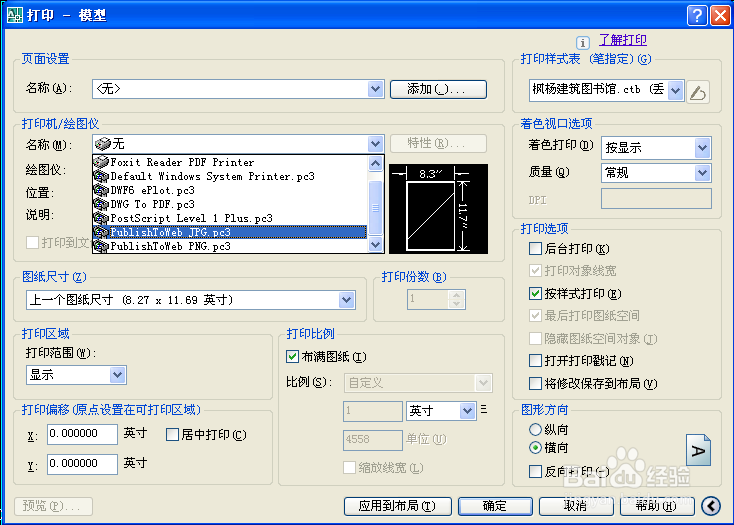The width and height of the screenshot is (734, 525).
Task: Collapse the printer name dropdown showing 无
Action: (x=375, y=144)
